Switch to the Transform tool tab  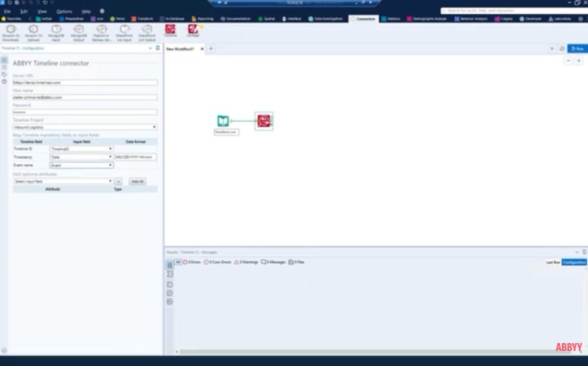click(142, 19)
